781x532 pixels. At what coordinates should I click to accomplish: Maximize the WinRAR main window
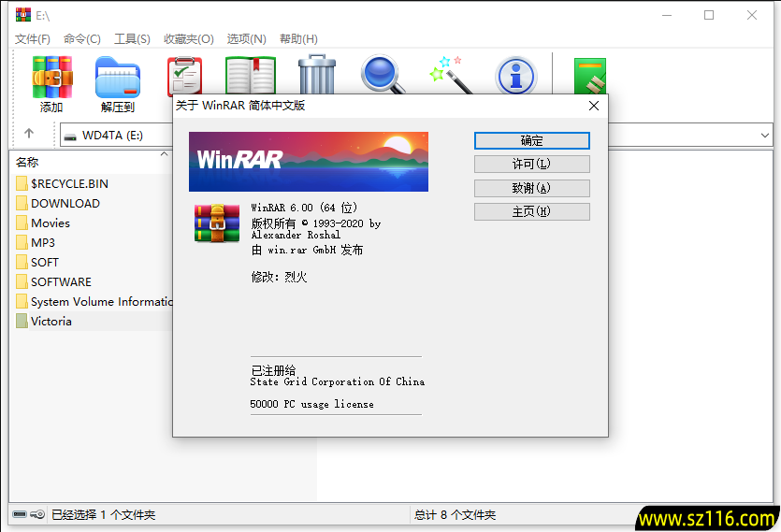pyautogui.click(x=709, y=16)
